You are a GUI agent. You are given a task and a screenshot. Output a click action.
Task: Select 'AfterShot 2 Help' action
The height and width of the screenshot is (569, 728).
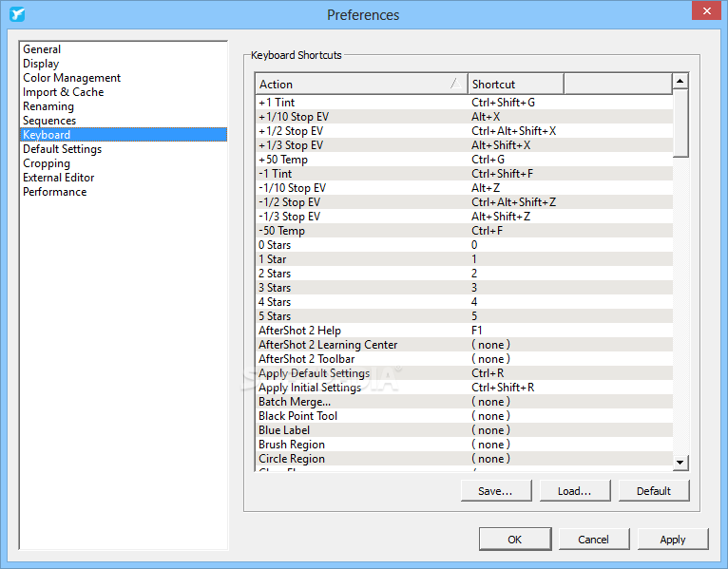click(465, 331)
